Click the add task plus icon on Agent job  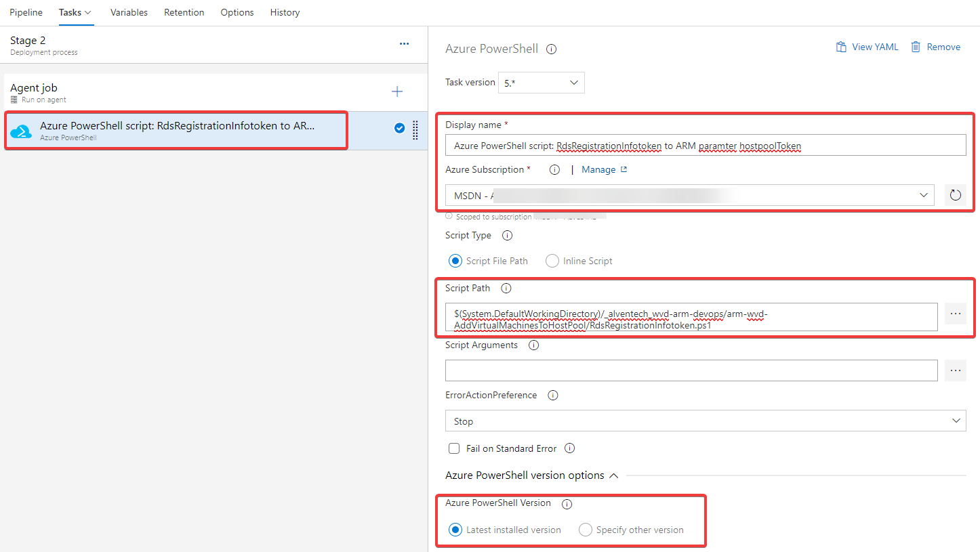(397, 92)
